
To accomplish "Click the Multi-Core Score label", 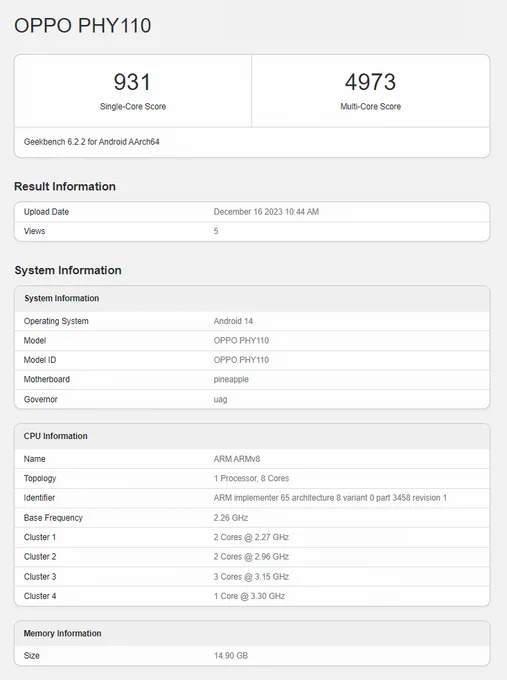I will 370,106.
